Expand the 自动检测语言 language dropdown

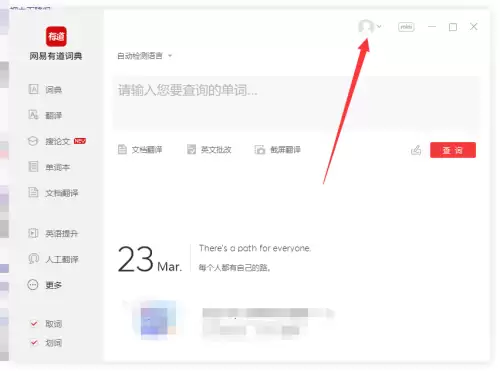pyautogui.click(x=145, y=56)
